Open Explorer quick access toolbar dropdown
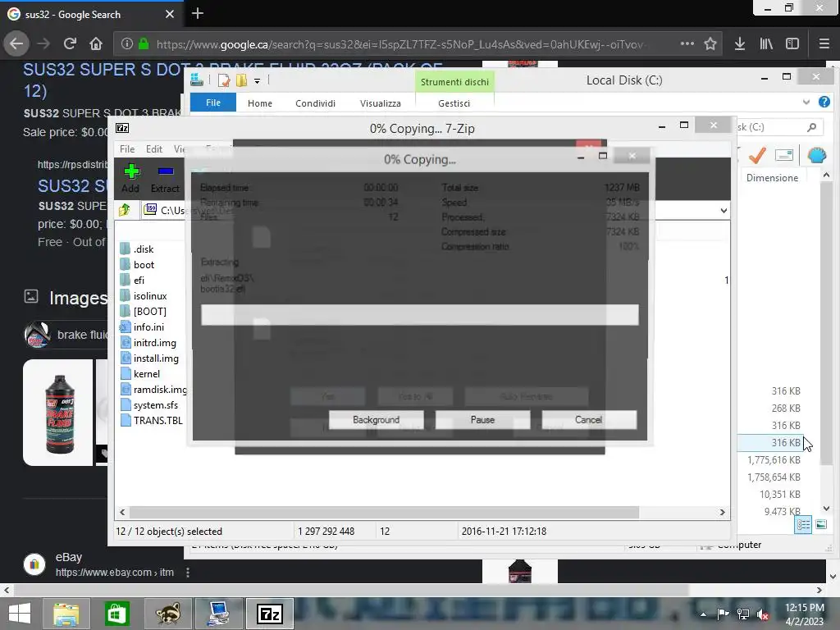The width and height of the screenshot is (840, 630). (x=257, y=81)
